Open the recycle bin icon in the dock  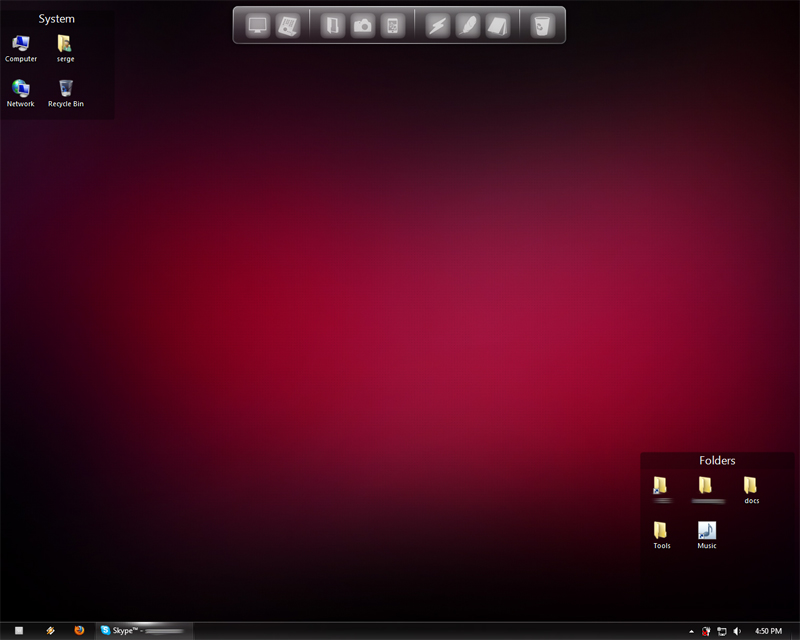(x=541, y=26)
